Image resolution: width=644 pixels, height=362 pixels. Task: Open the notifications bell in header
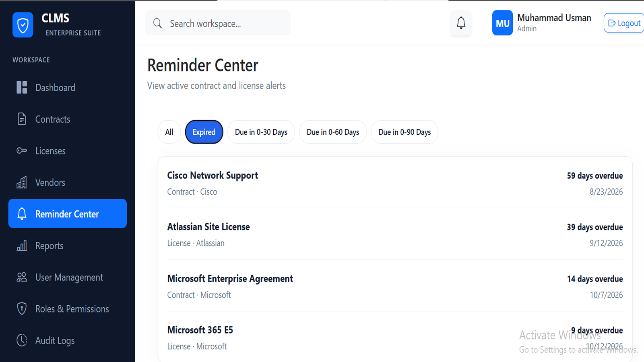point(461,23)
